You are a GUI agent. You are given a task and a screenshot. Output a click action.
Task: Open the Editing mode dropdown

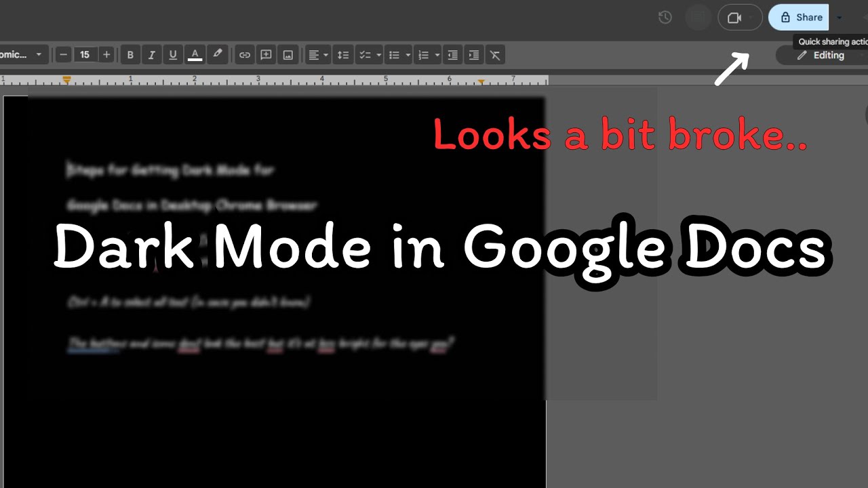coord(822,56)
